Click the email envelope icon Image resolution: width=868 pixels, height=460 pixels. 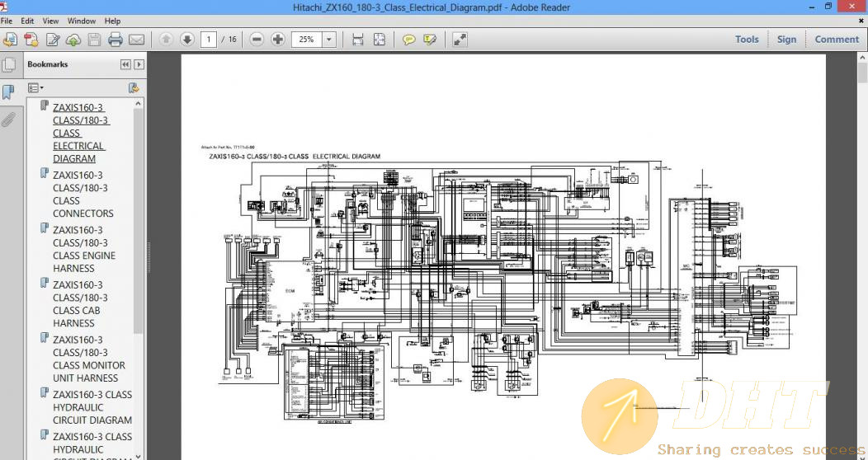coord(136,40)
